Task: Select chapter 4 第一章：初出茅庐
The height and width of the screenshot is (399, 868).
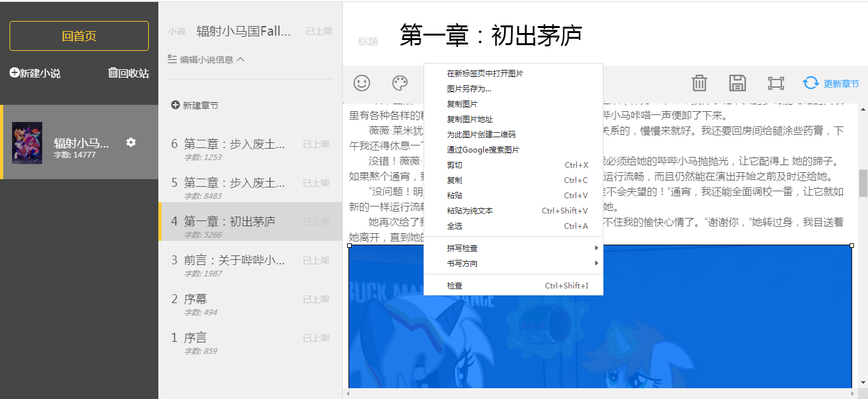Action: coord(250,222)
